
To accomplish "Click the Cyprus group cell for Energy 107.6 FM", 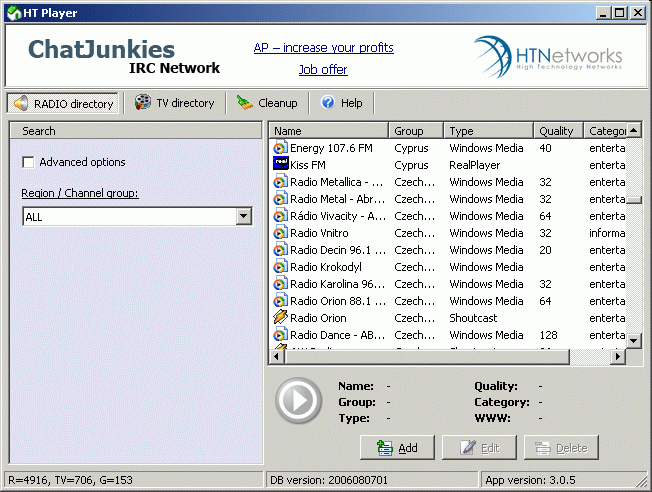I will coord(411,148).
